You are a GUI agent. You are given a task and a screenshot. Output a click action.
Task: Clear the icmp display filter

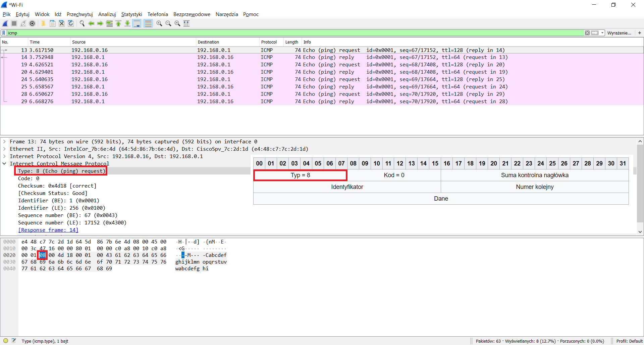587,33
